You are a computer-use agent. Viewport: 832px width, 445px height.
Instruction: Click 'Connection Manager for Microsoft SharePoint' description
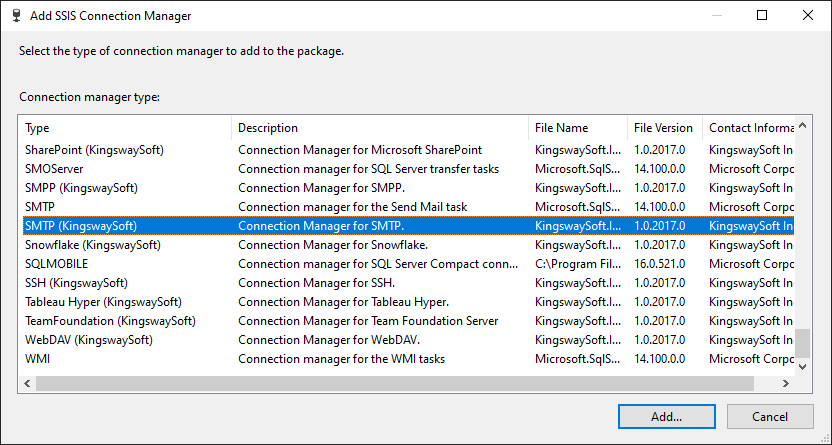click(x=360, y=150)
